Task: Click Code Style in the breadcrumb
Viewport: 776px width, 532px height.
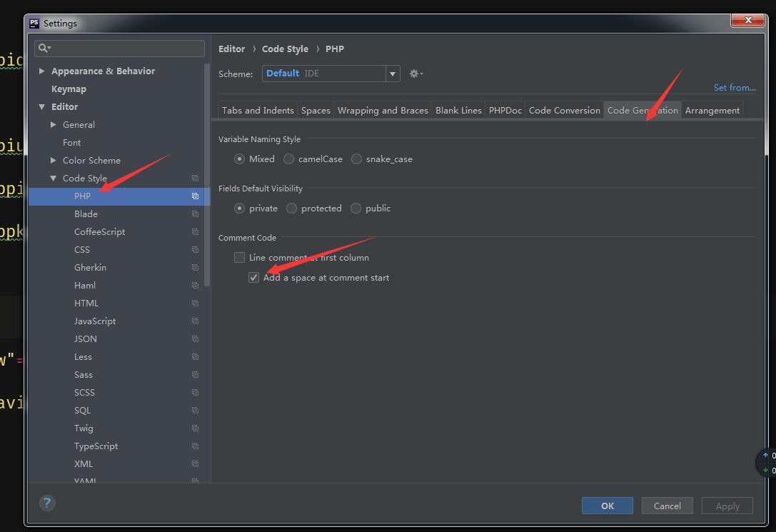Action: point(285,49)
